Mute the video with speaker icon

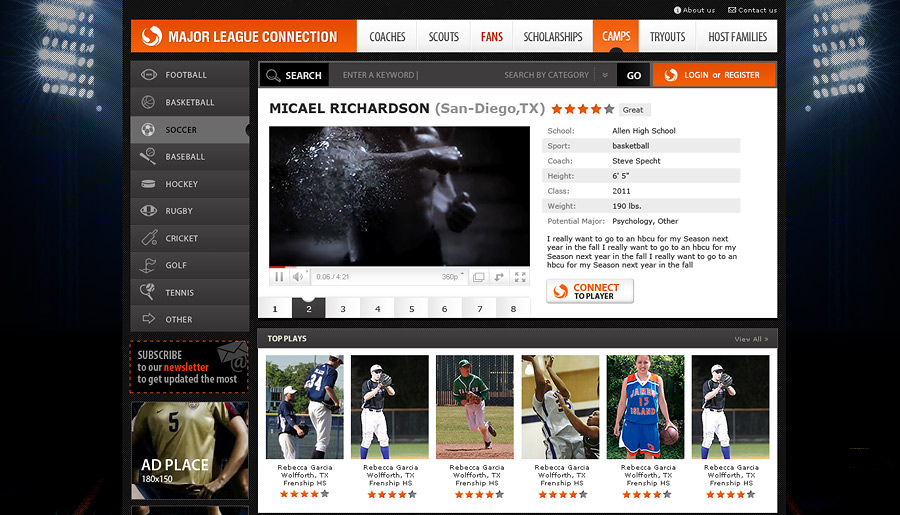pyautogui.click(x=297, y=277)
